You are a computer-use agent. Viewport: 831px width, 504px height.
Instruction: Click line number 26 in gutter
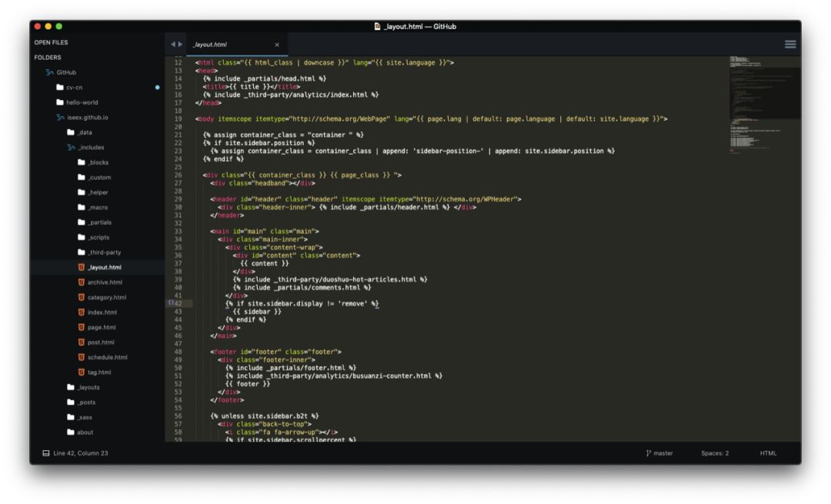[178, 175]
